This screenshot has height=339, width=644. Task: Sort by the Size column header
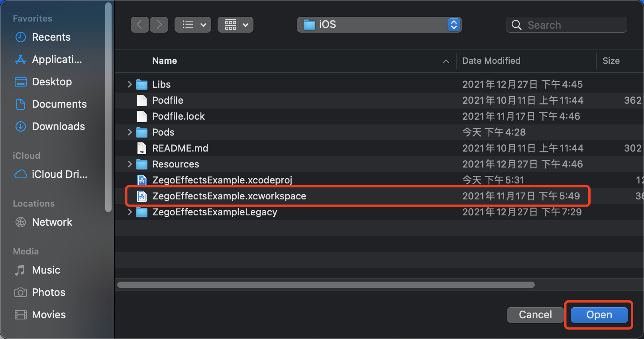(x=611, y=61)
